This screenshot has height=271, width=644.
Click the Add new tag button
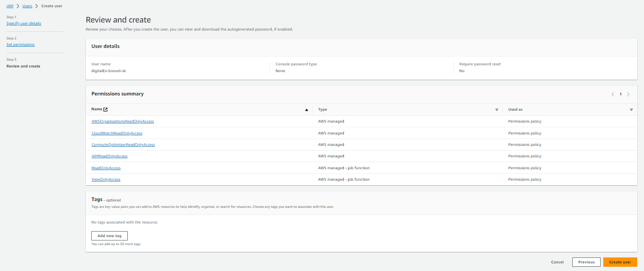point(110,236)
